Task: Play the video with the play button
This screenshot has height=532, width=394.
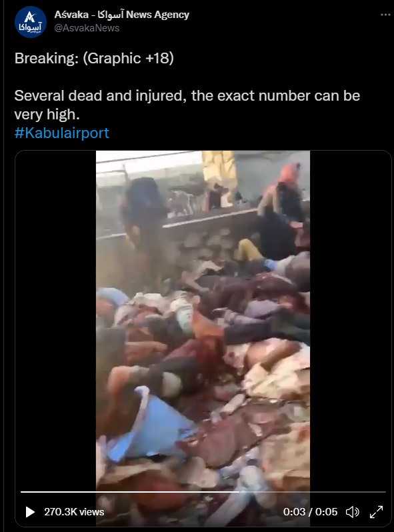Action: [x=30, y=512]
